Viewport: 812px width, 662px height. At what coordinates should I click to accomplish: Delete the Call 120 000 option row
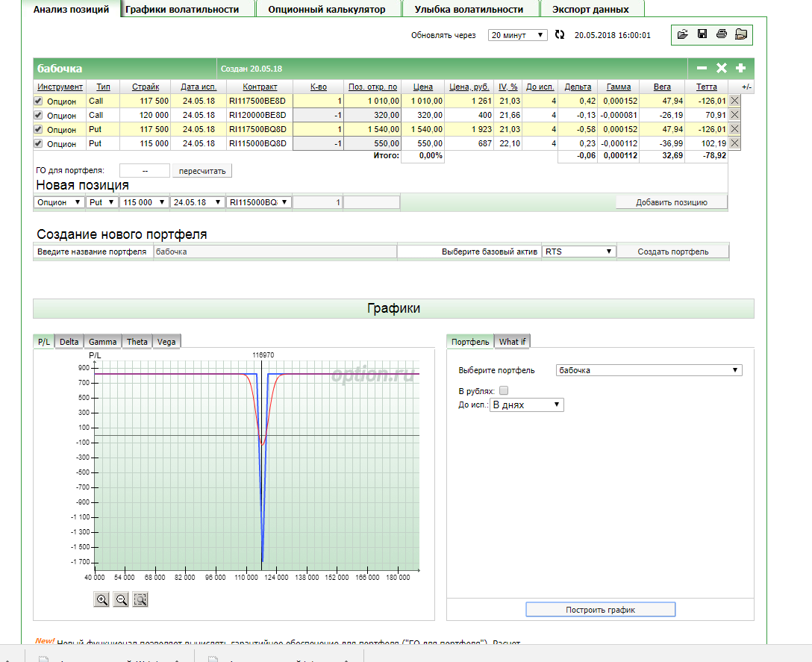click(734, 115)
